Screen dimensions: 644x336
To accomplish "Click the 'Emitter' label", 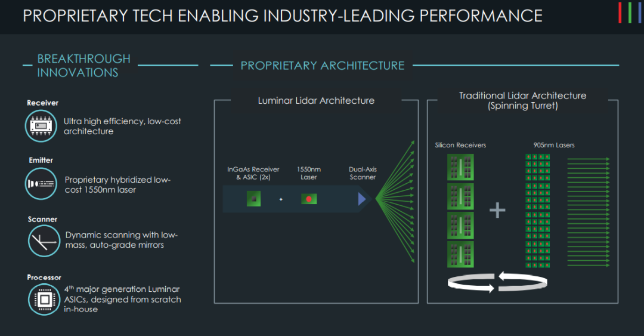I will click(41, 160).
